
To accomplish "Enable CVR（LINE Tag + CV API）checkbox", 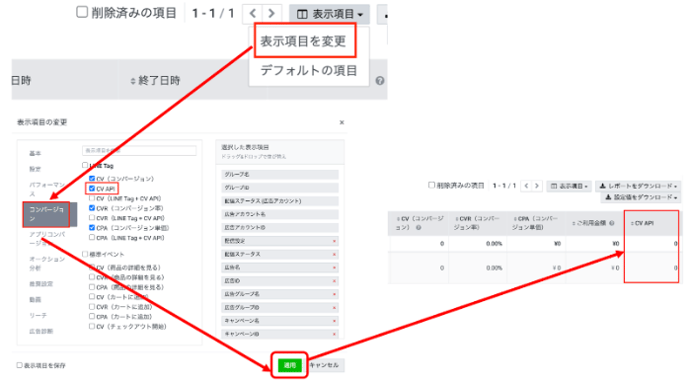I will tap(92, 218).
